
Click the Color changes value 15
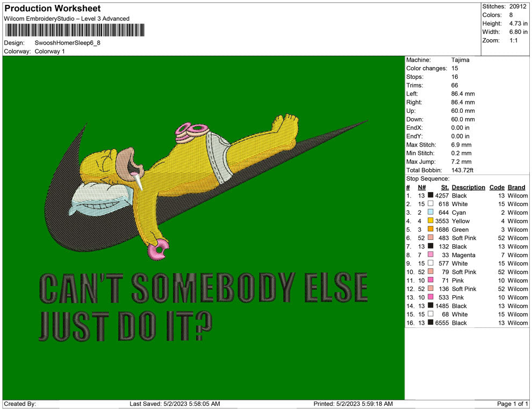pyautogui.click(x=455, y=69)
